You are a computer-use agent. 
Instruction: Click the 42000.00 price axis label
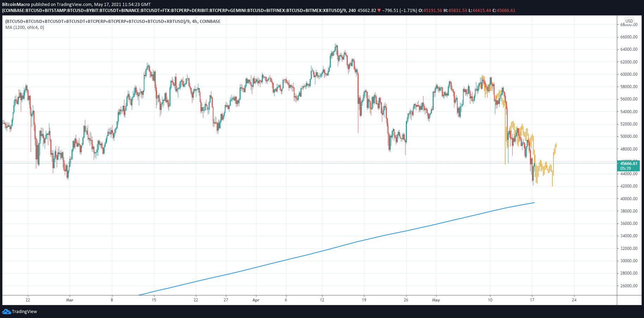629,186
